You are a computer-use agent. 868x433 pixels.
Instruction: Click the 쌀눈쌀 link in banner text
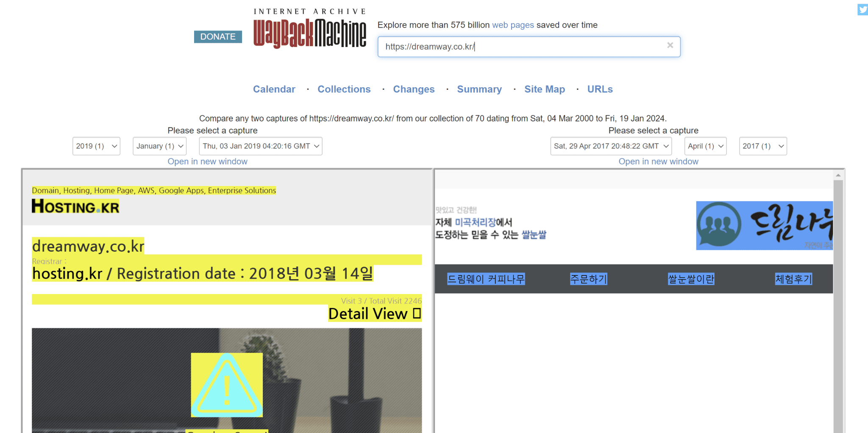[x=534, y=234]
